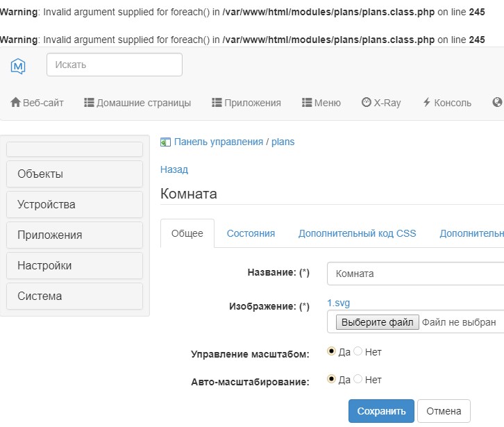This screenshot has width=504, height=427.
Task: Select Нет for Авто-масштабирование
Action: 358,379
